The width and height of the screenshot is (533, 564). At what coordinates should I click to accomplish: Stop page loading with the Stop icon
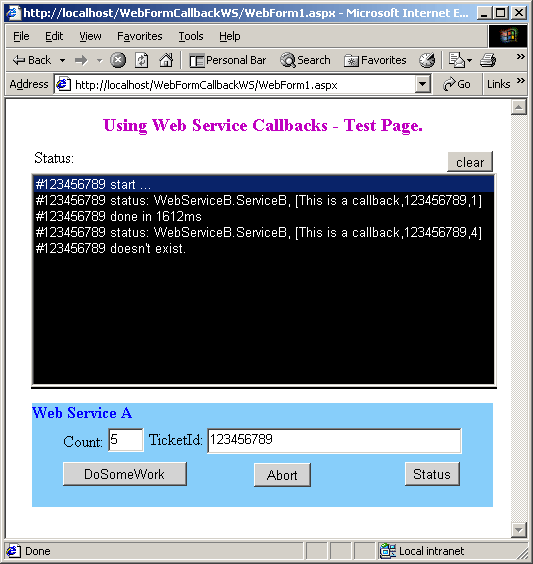[118, 60]
